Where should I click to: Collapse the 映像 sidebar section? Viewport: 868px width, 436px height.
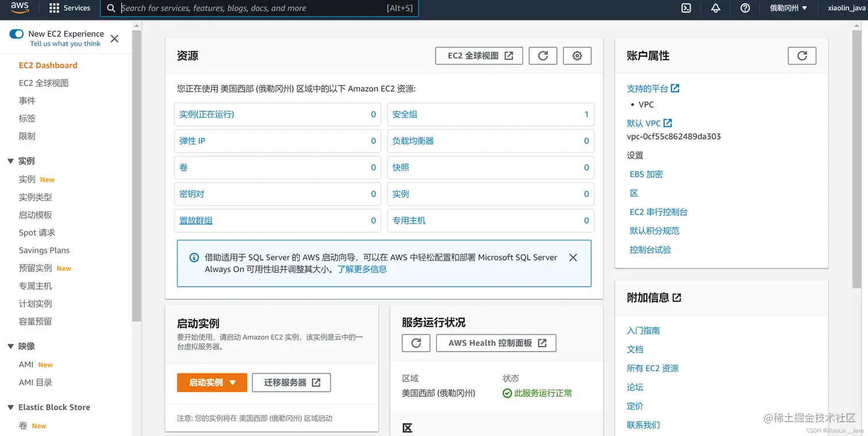(10, 347)
